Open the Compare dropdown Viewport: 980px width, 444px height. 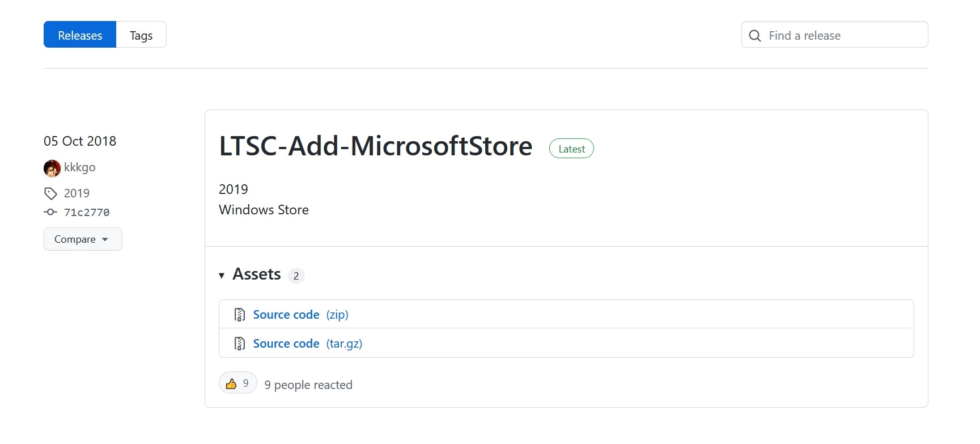click(83, 239)
